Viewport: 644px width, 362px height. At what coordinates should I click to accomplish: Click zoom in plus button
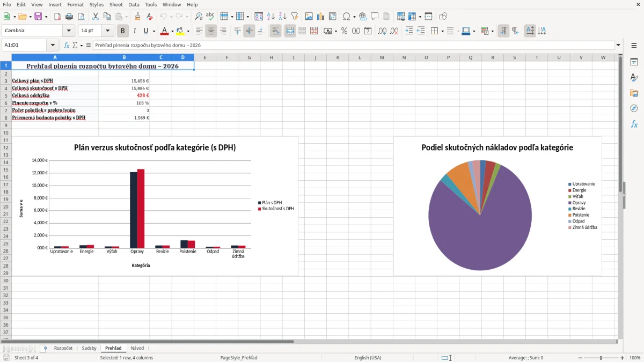622,358
